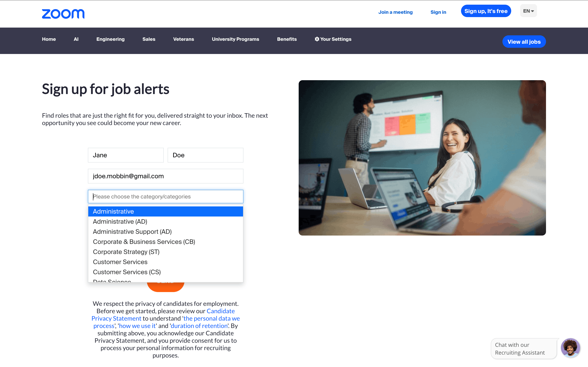Click the meeting room photo

coord(422,158)
